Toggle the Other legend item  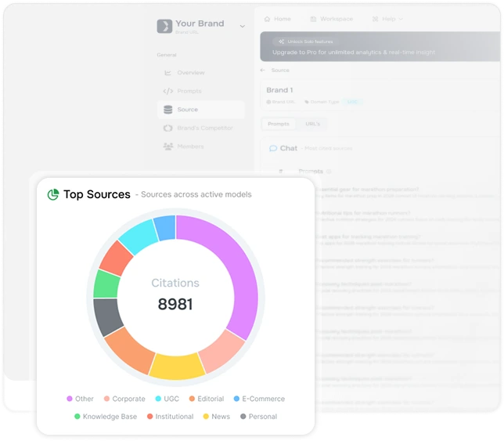point(80,399)
